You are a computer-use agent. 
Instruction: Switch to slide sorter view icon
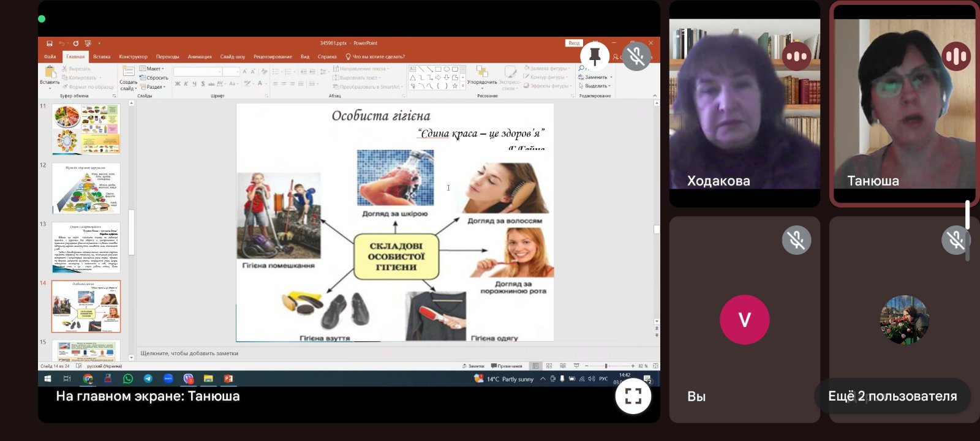pos(549,366)
